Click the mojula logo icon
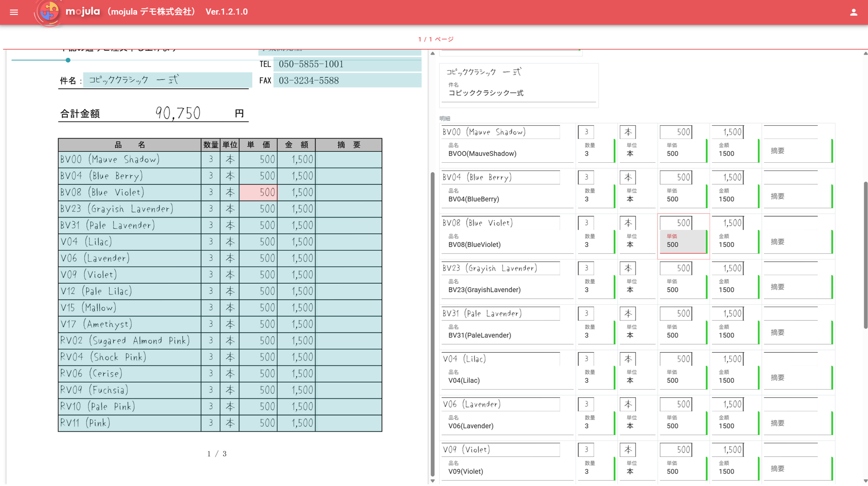 click(49, 12)
